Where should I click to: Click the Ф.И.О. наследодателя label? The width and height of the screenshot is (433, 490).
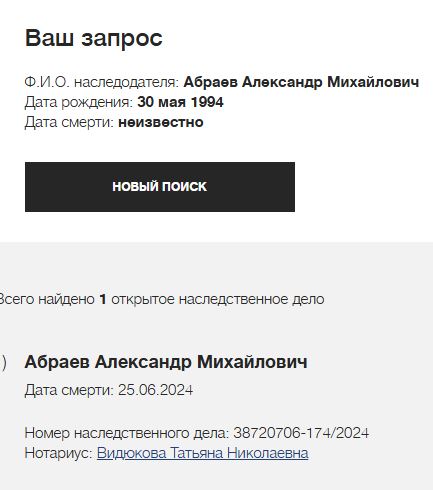pos(102,82)
